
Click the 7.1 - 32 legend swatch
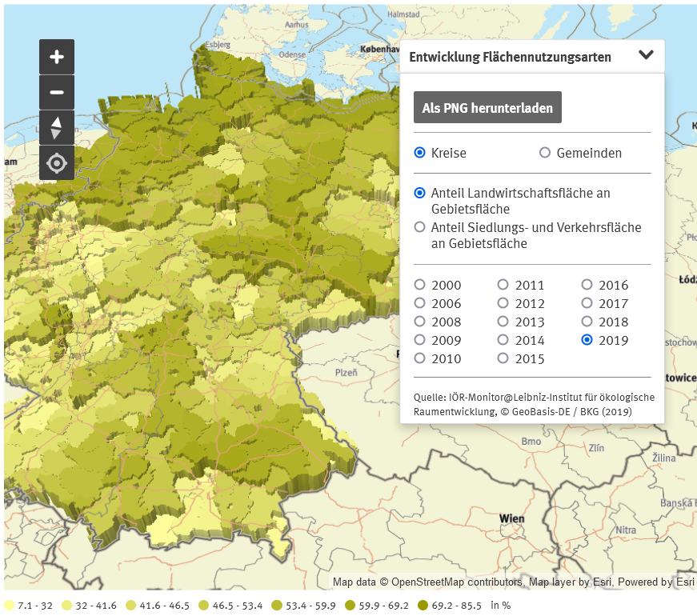pos(9,606)
